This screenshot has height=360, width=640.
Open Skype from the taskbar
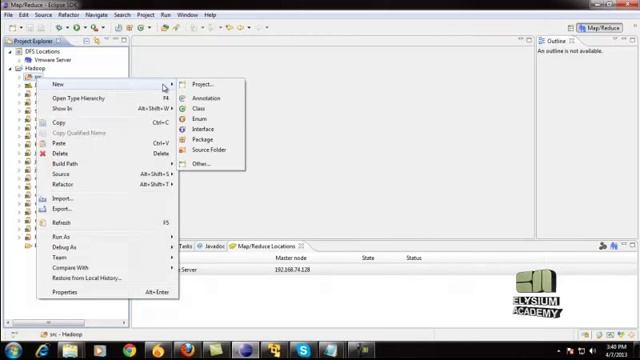303,350
